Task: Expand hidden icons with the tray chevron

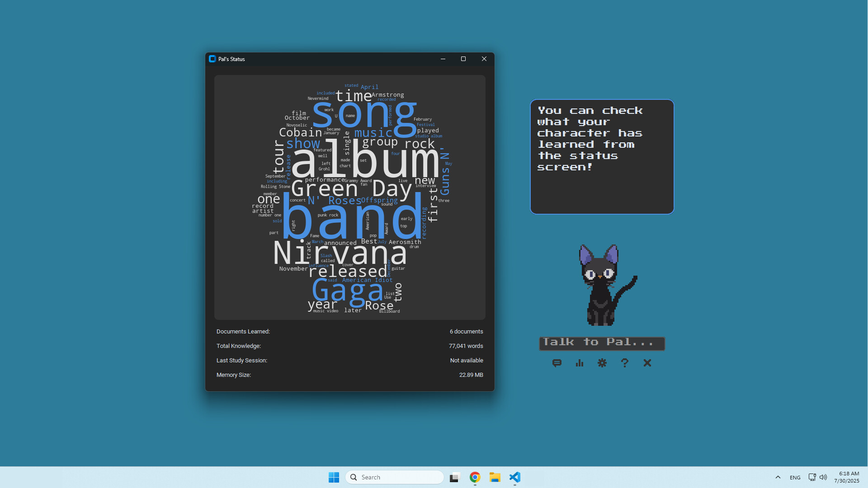Action: (x=778, y=477)
